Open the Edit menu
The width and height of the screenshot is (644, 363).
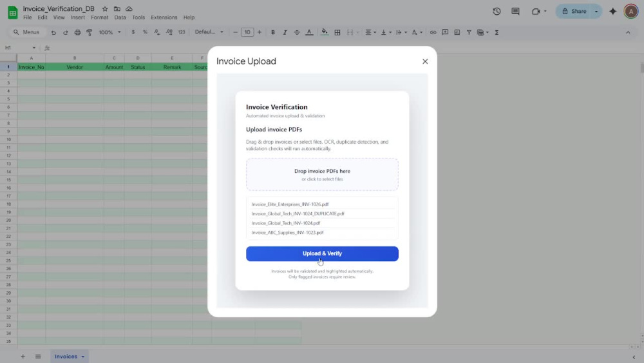click(x=43, y=17)
